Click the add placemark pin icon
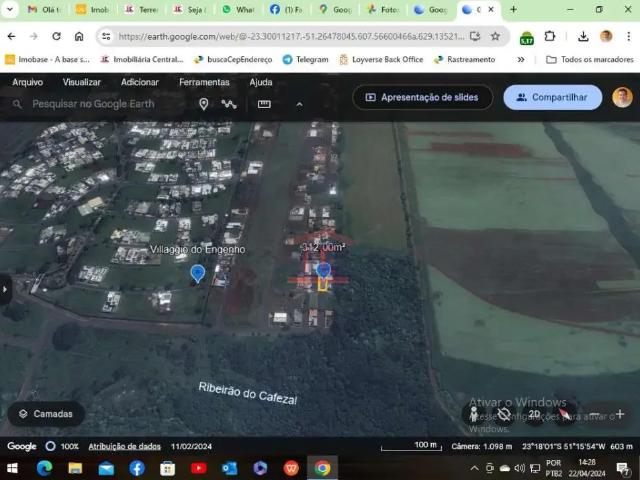Image resolution: width=640 pixels, height=480 pixels. 204,104
